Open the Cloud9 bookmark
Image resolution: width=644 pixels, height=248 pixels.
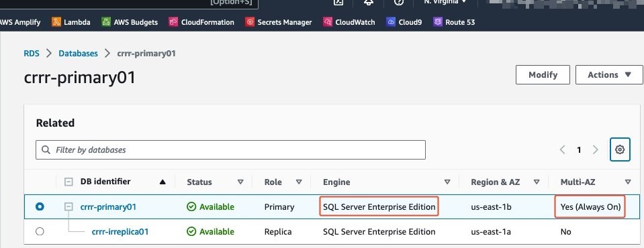(x=404, y=22)
